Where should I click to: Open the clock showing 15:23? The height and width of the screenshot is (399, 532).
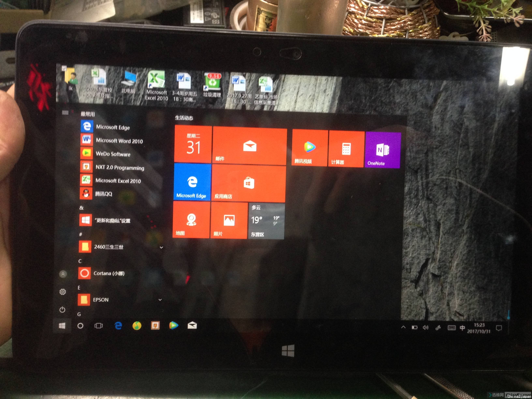click(479, 328)
